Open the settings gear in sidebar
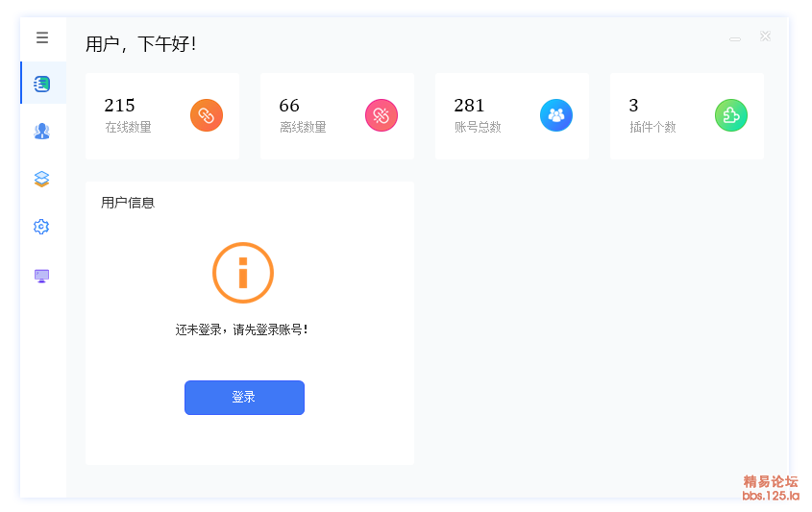This screenshot has height=512, width=812. click(41, 227)
